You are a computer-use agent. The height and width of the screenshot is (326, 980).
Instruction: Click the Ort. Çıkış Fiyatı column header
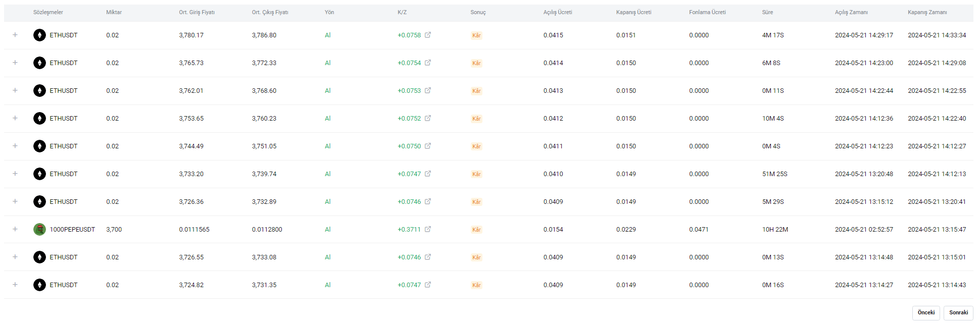(x=270, y=12)
